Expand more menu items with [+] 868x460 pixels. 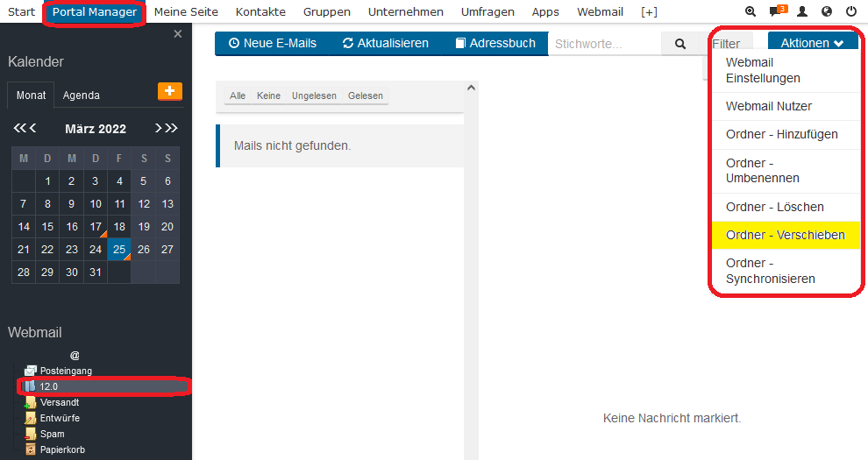click(649, 11)
